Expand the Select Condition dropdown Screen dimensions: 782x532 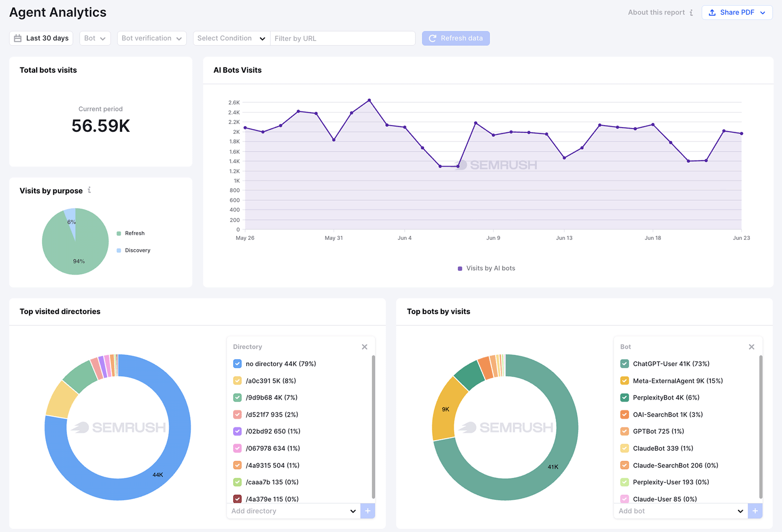point(231,38)
